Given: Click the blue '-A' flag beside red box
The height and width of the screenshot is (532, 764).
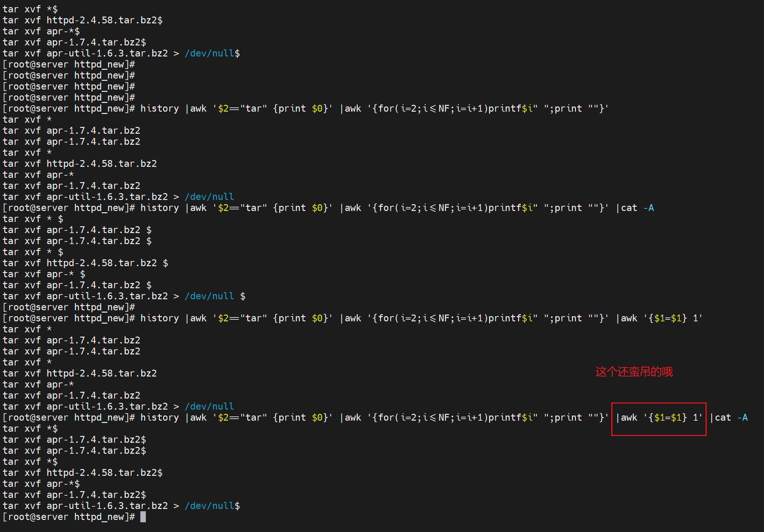Looking at the screenshot, I should (x=742, y=418).
